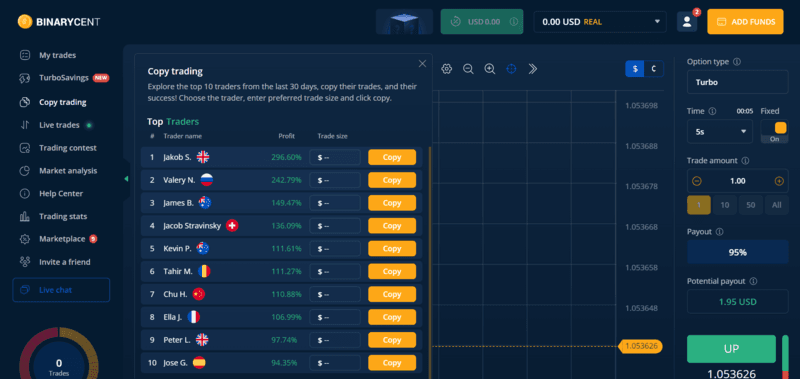Select cent currency toggle
Viewport: 800px width, 379px height.
(654, 69)
